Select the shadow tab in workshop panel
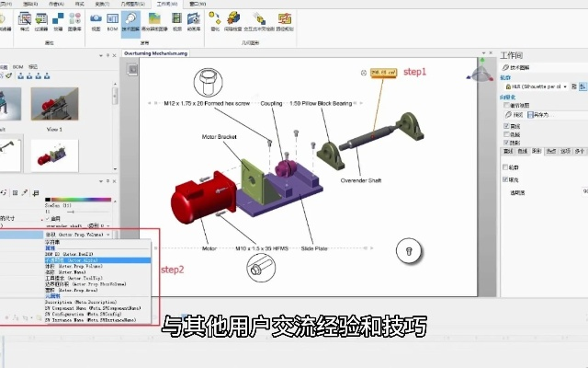The image size is (588, 368). [537, 151]
